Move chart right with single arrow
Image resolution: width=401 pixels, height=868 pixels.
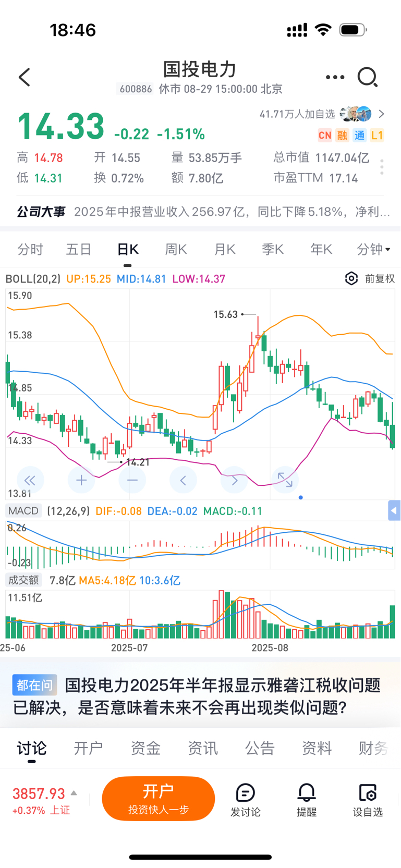[234, 480]
